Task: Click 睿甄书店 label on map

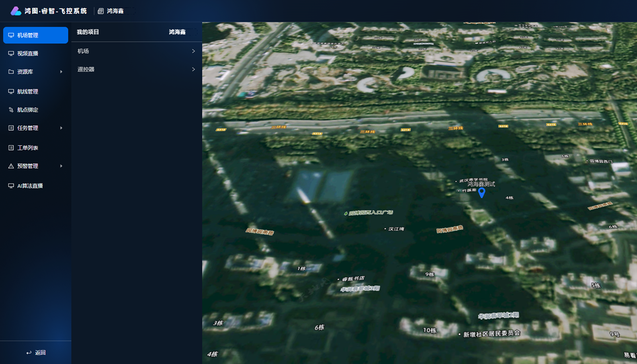Action: [x=353, y=278]
